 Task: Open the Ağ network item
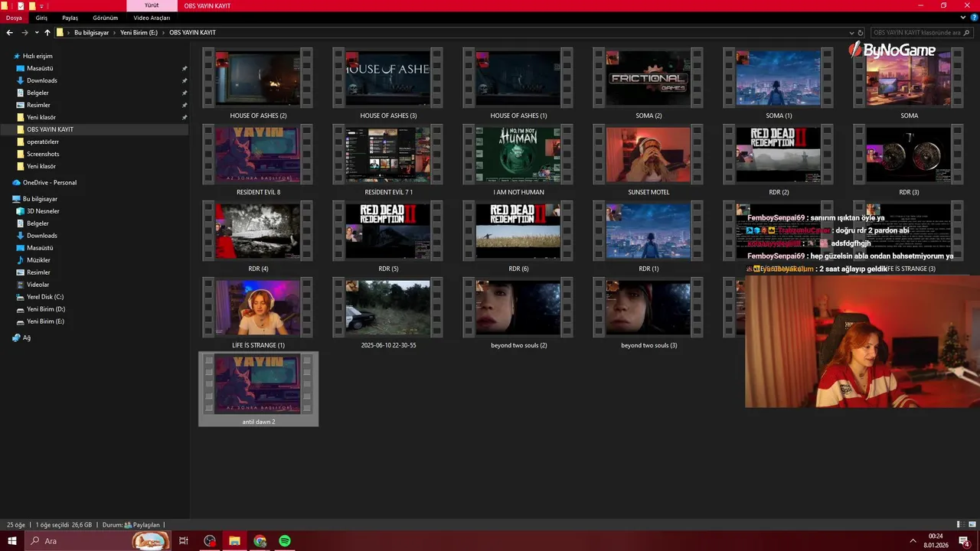tap(26, 337)
